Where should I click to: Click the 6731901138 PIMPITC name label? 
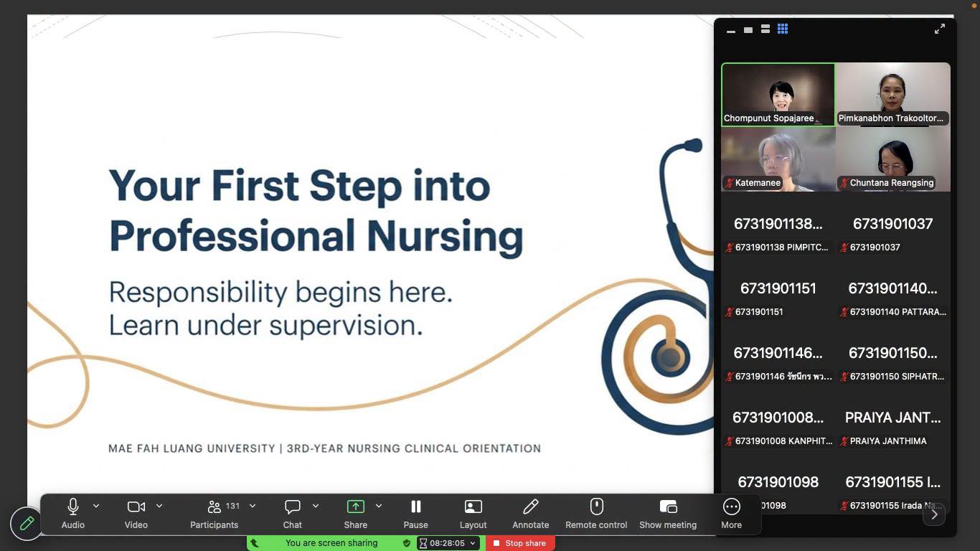point(781,248)
